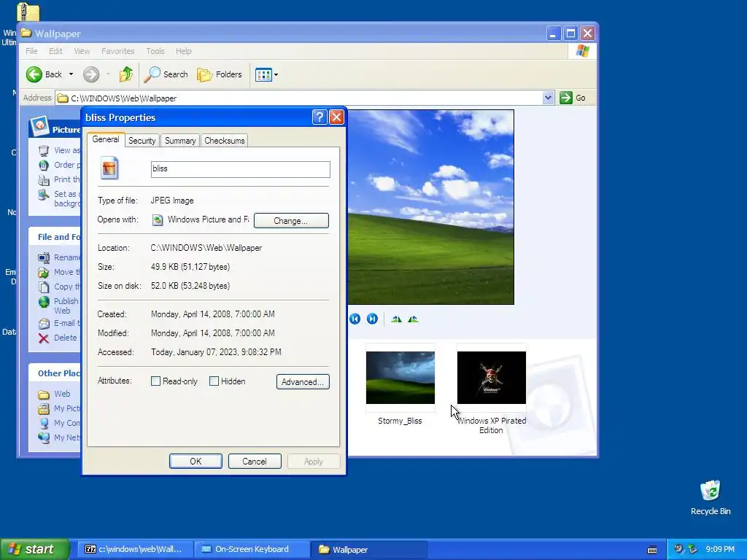Click the Forward arrow icon in Explorer toolbar

pos(91,74)
